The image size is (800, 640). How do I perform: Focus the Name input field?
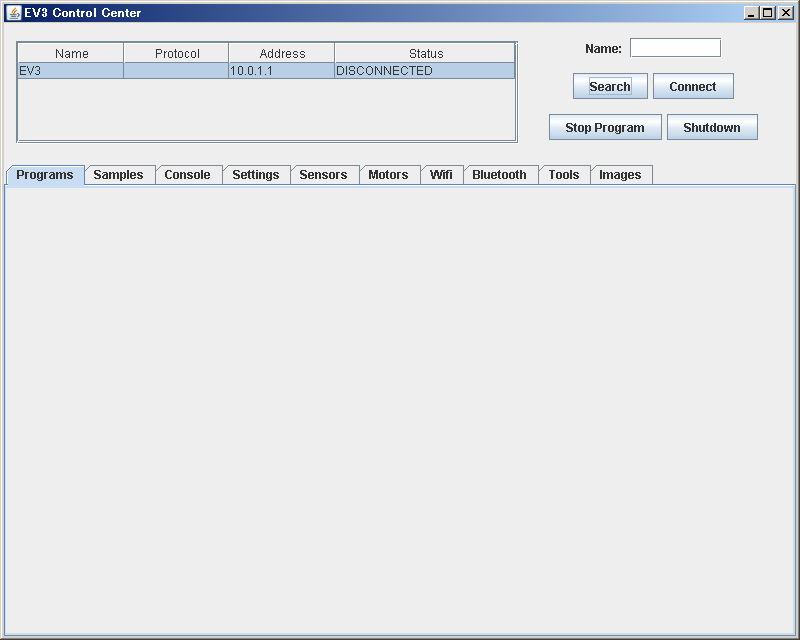point(676,48)
